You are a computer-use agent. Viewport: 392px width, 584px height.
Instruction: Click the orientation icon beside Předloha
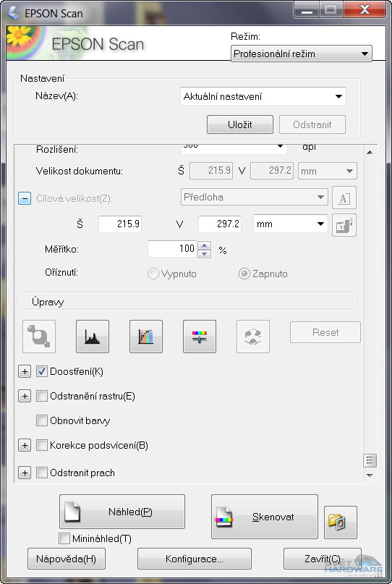pyautogui.click(x=344, y=198)
